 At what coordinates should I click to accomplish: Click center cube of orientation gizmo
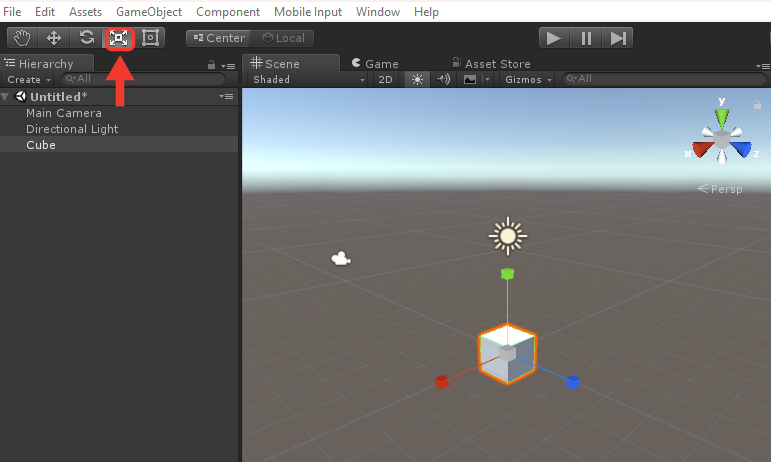coord(722,140)
